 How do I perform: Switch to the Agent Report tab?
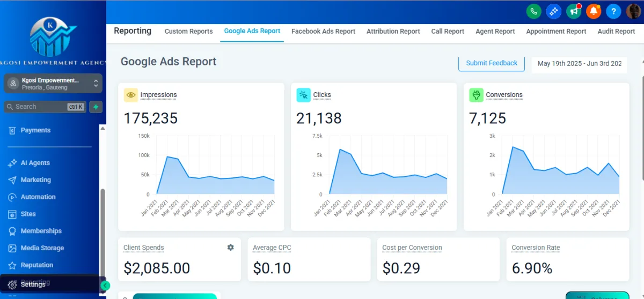coord(495,32)
